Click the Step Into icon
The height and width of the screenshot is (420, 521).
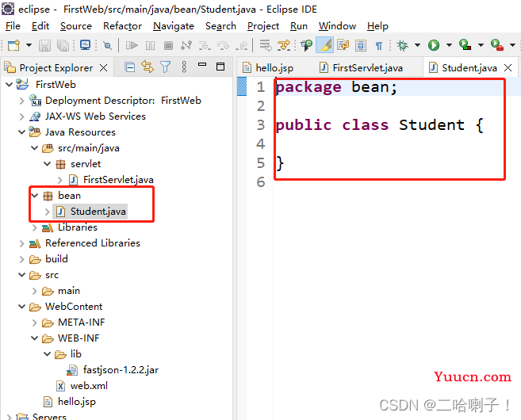click(205, 45)
